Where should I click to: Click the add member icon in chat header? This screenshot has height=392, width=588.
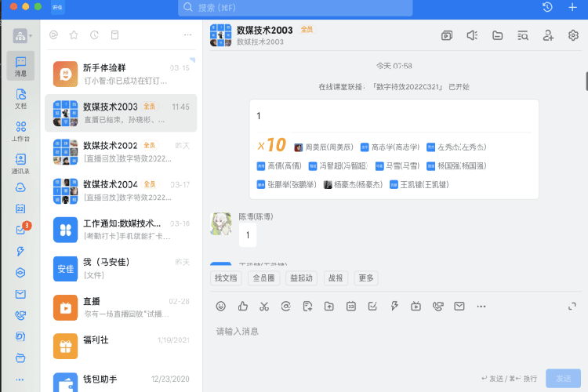548,35
